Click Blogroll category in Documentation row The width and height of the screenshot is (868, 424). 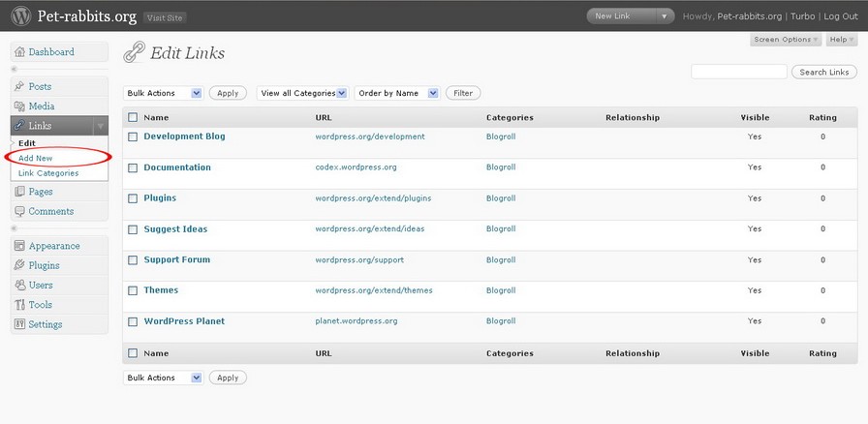pos(501,167)
